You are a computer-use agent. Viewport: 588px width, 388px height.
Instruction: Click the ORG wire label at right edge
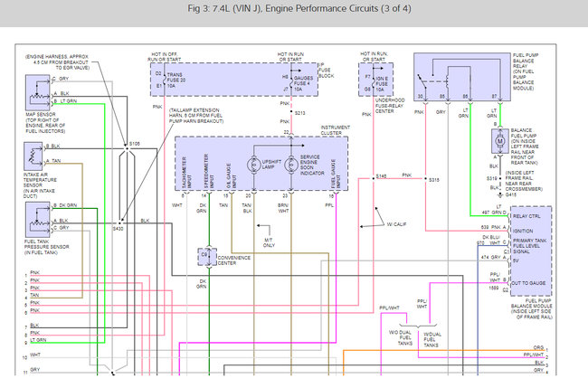pyautogui.click(x=538, y=348)
